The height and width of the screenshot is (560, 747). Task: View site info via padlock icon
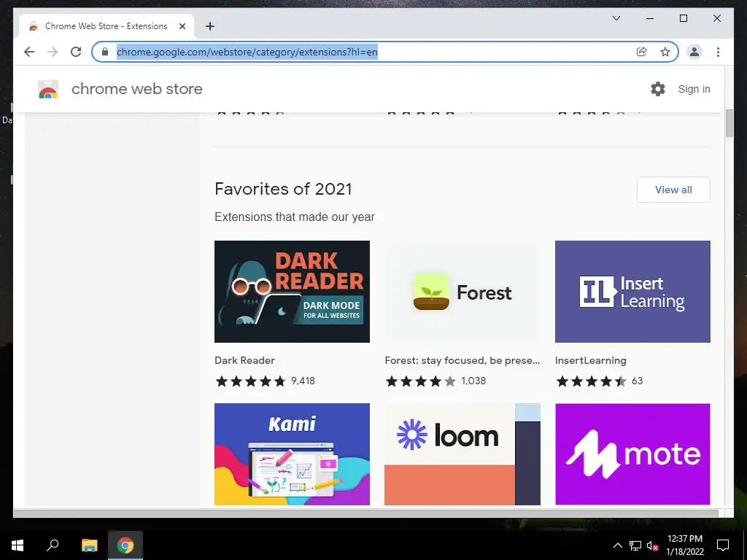105,52
